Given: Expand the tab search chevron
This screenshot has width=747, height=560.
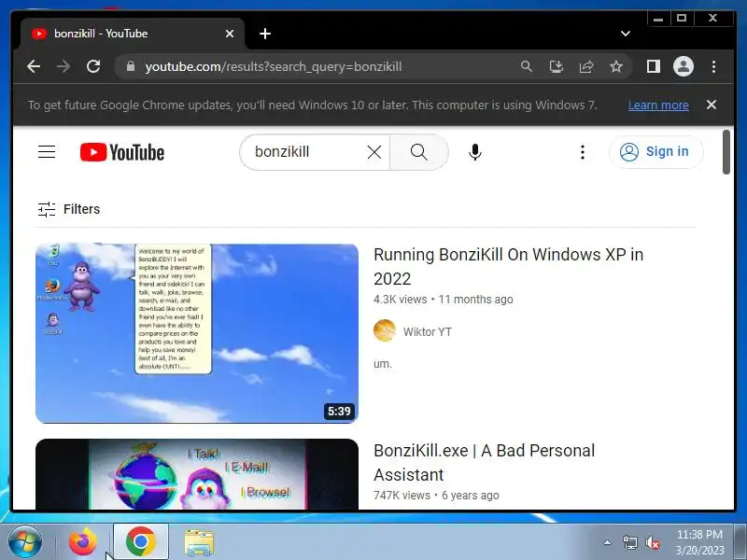Looking at the screenshot, I should (x=626, y=34).
